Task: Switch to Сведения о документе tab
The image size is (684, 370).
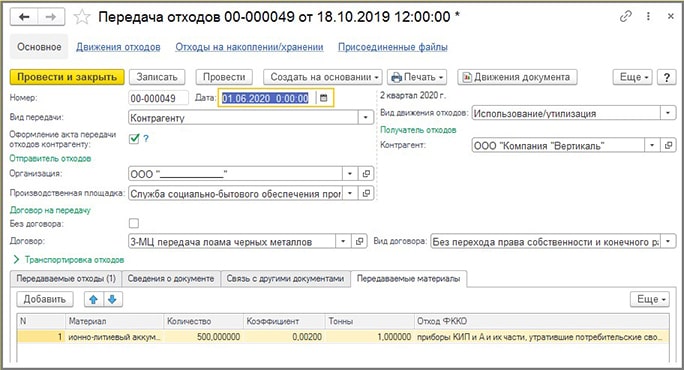Action: 171,278
